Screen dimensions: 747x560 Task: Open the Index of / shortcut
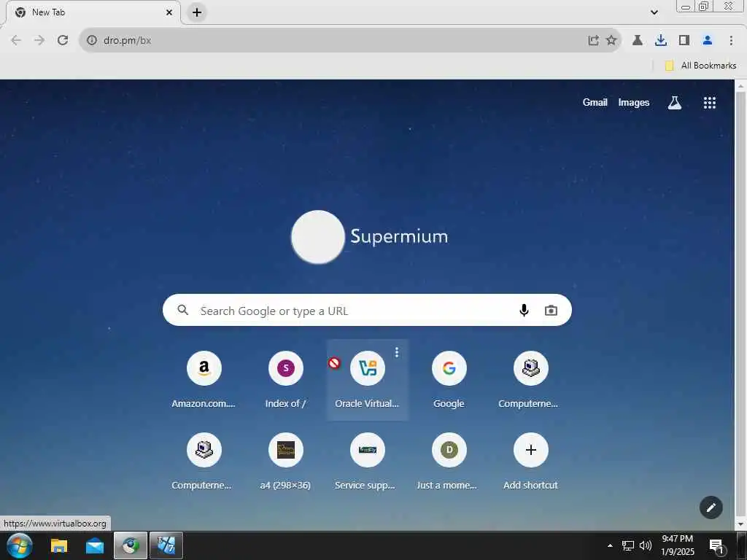(285, 380)
